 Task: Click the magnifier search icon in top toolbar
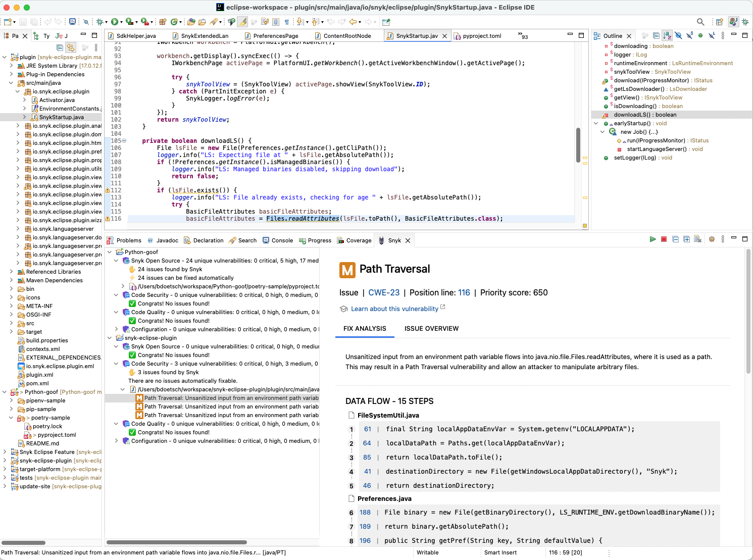700,22
